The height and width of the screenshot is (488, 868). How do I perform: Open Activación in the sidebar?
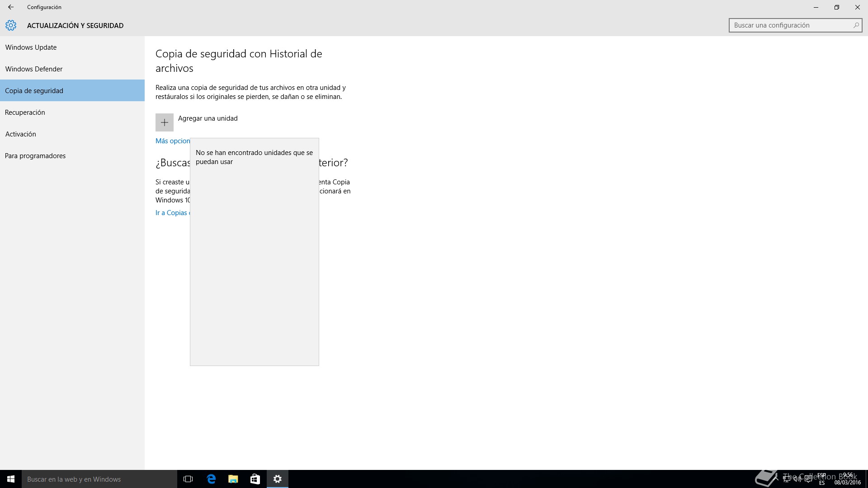(x=72, y=134)
